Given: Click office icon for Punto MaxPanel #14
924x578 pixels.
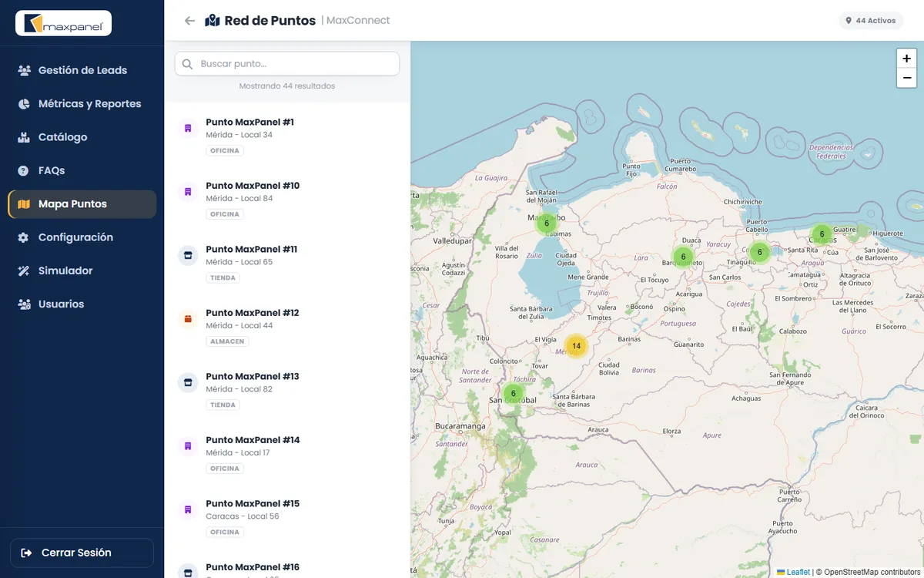Looking at the screenshot, I should pos(188,445).
